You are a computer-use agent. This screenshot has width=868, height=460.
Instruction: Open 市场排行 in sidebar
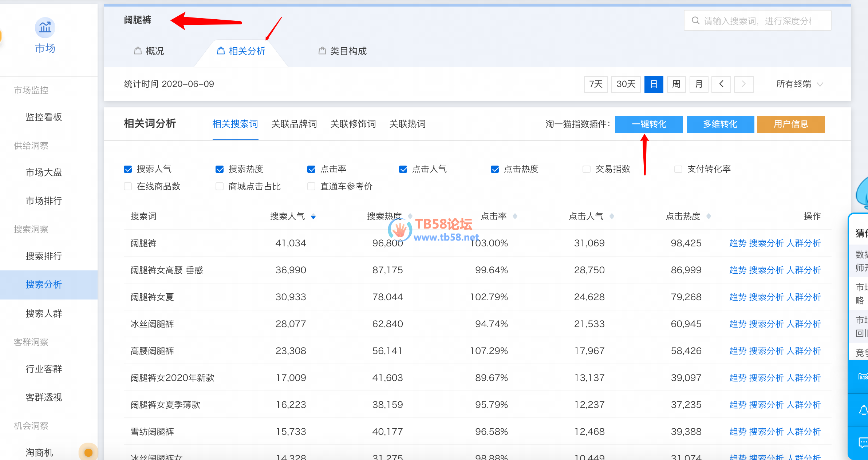click(x=44, y=201)
